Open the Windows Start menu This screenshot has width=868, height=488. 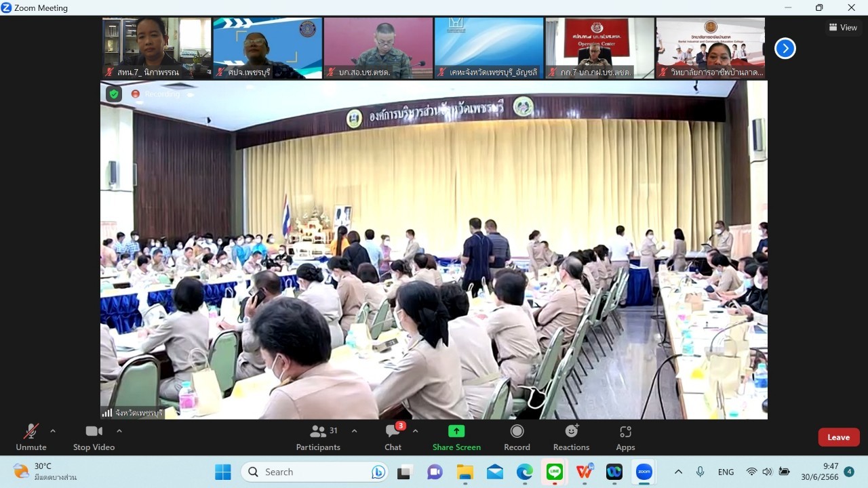tap(222, 472)
